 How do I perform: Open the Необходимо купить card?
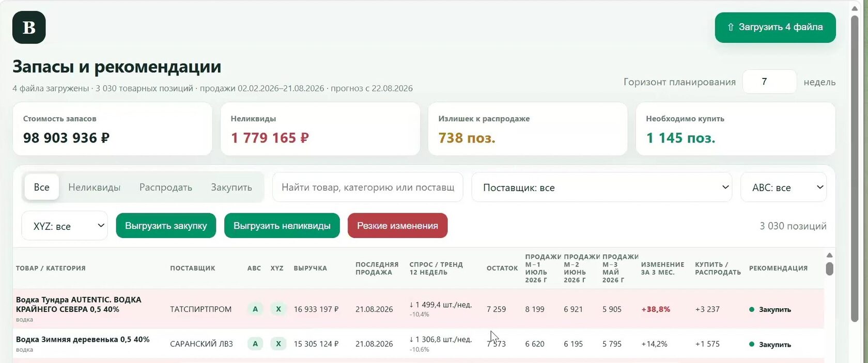pyautogui.click(x=736, y=129)
